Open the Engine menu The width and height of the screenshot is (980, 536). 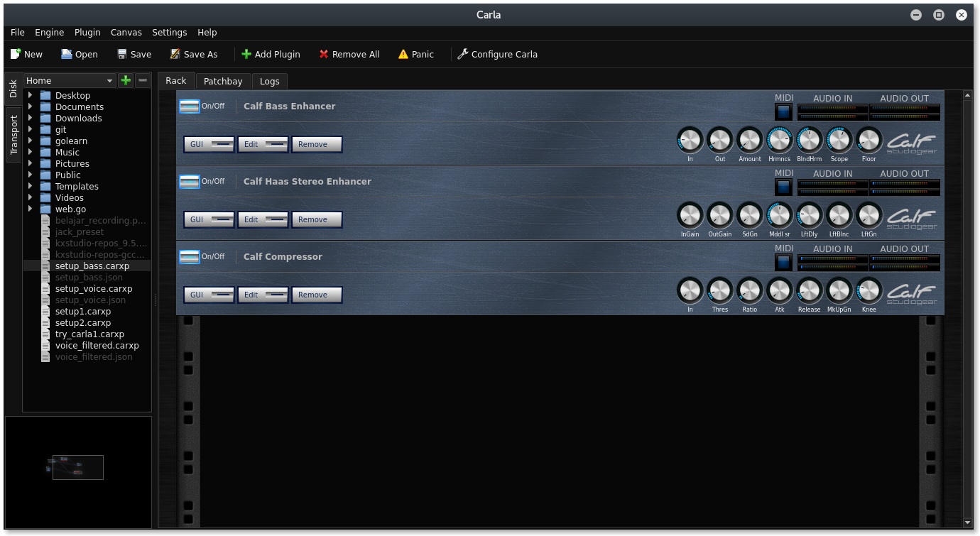pos(49,33)
